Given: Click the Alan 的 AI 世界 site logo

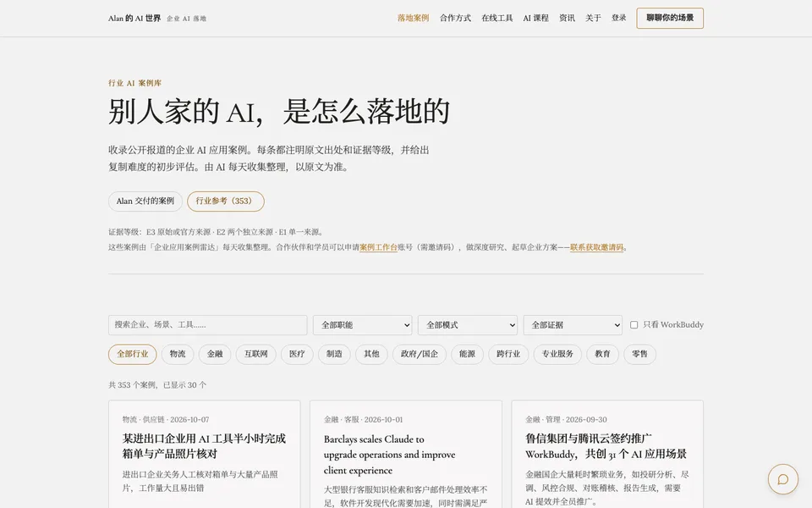Looking at the screenshot, I should [134, 18].
